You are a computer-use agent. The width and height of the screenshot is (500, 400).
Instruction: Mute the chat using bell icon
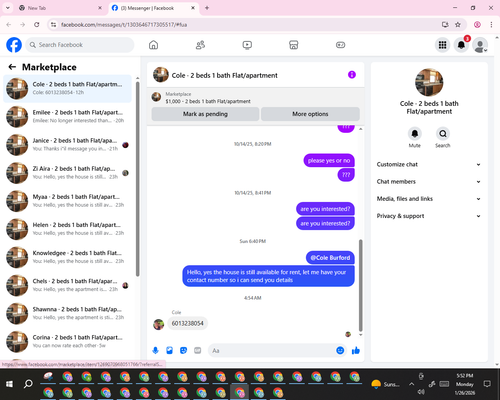pyautogui.click(x=414, y=134)
